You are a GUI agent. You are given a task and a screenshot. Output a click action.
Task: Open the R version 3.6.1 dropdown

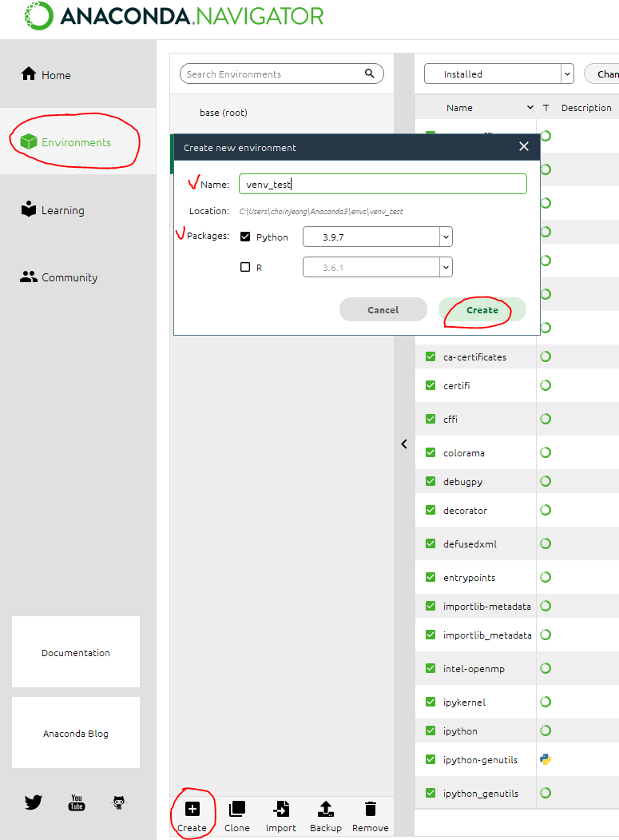(378, 267)
